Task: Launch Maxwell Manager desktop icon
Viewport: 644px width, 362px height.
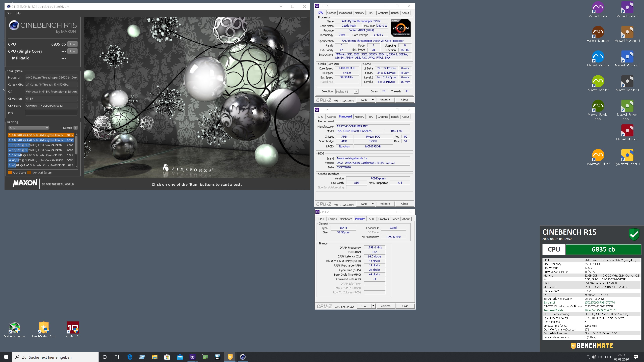Action: 598,34
